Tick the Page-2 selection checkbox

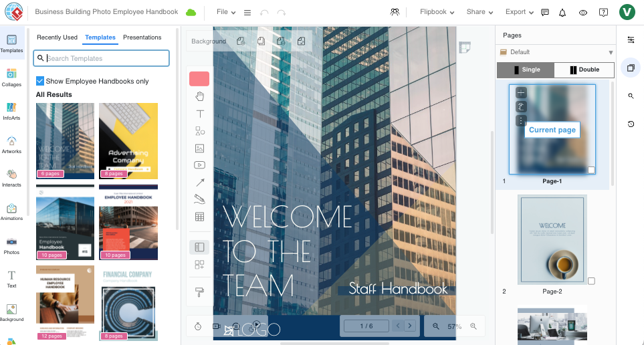[591, 281]
